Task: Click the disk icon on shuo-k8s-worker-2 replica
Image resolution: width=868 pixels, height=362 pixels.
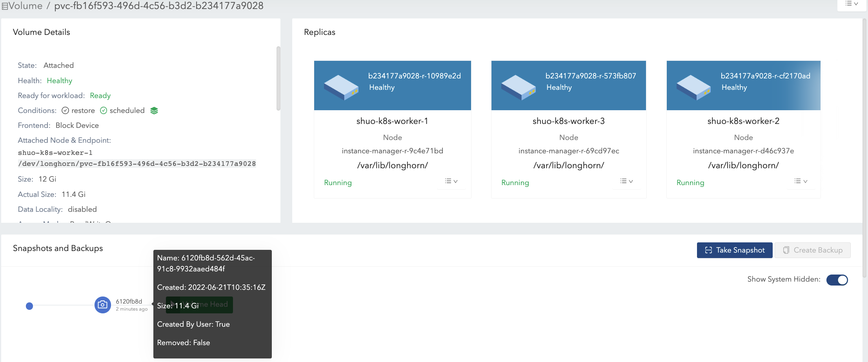Action: [693, 87]
